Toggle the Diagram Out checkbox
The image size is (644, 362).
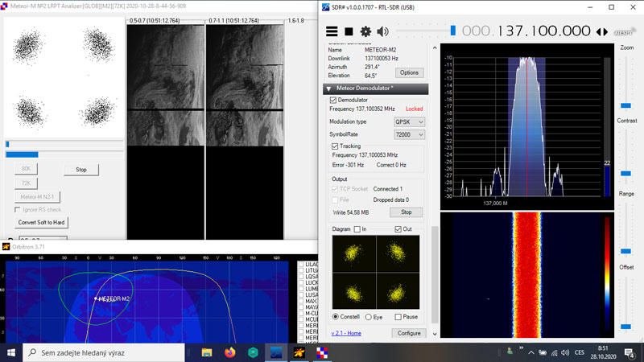[398, 229]
